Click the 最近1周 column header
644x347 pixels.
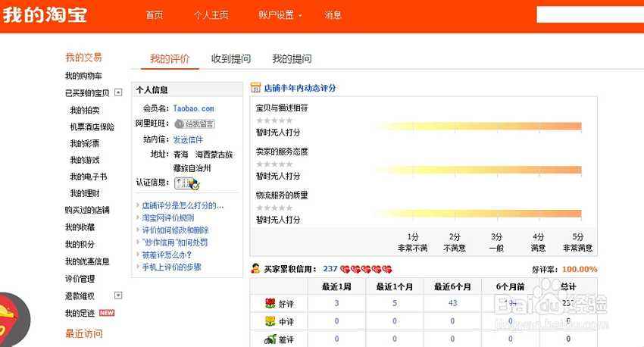tap(336, 286)
